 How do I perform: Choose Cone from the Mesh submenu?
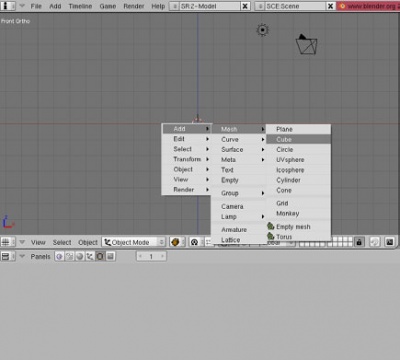tap(298, 190)
